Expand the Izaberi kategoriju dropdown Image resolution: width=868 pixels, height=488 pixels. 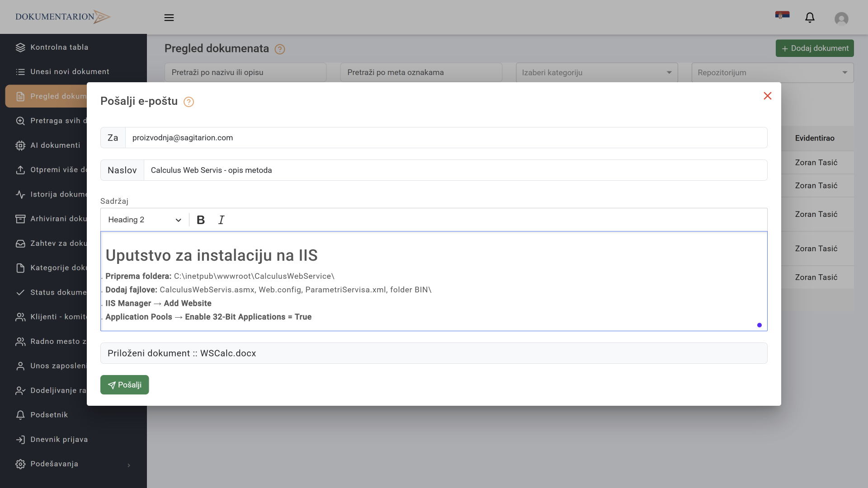click(596, 73)
